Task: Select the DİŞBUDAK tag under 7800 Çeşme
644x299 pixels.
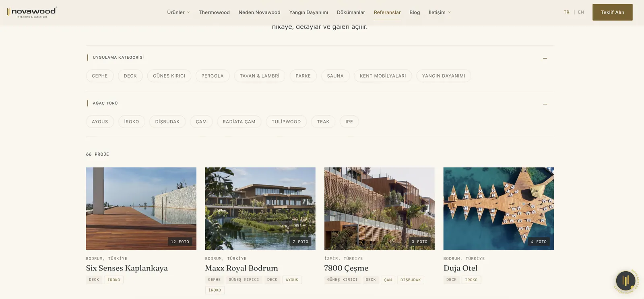Action: (411, 280)
